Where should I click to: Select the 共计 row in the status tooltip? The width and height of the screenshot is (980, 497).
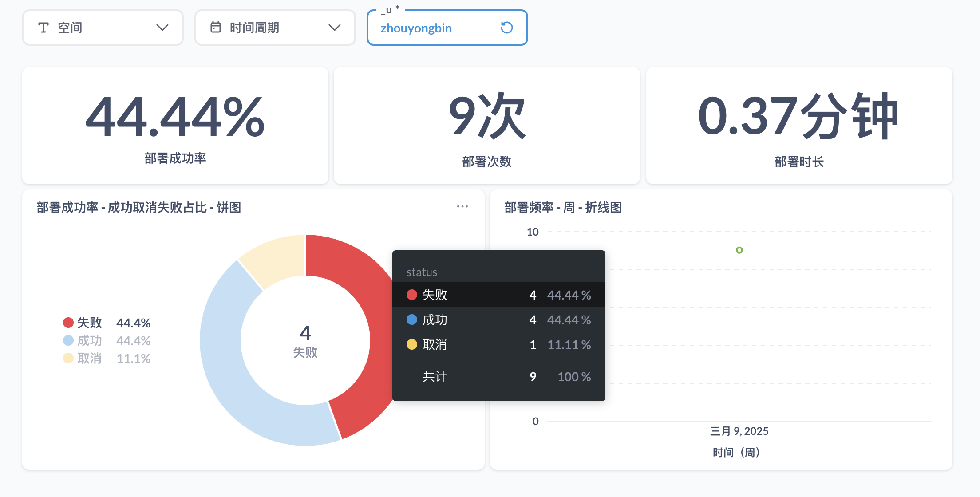click(497, 376)
